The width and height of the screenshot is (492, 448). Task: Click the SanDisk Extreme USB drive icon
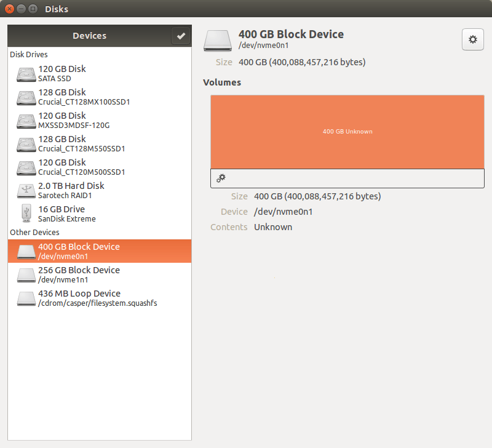pyautogui.click(x=26, y=214)
